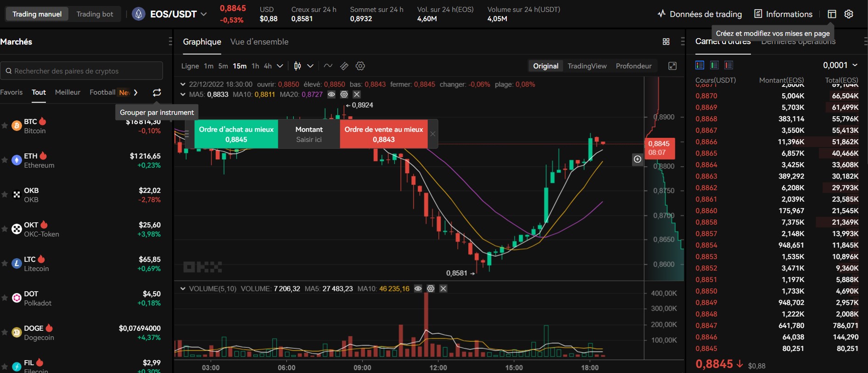Toggle VOLUME indicator visibility eye
Screen dimensions: 868x373
pyautogui.click(x=418, y=289)
